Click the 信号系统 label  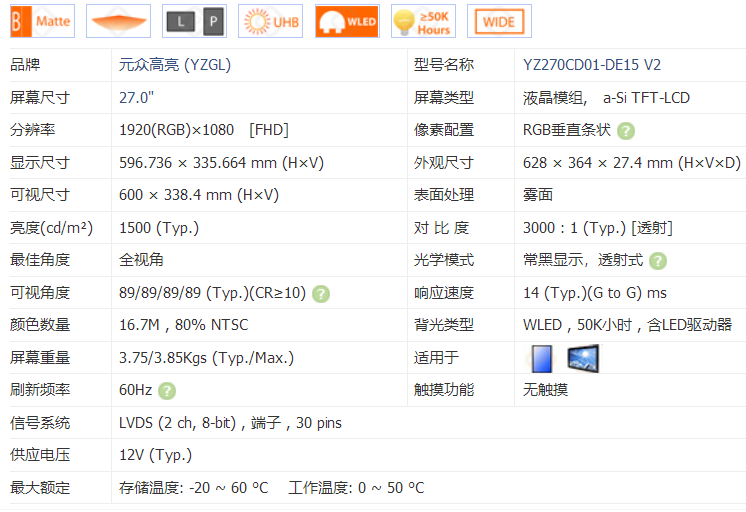40,423
